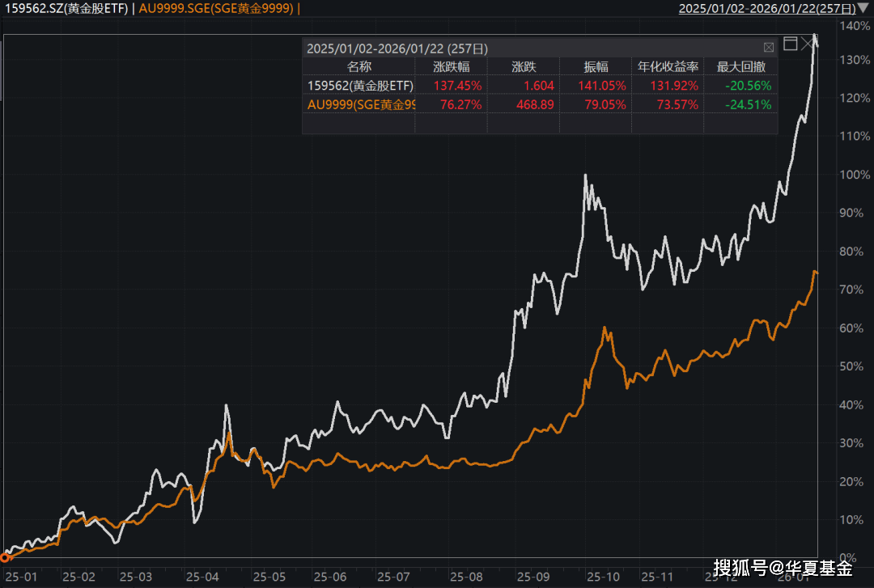The height and width of the screenshot is (588, 874).
Task: Select the AU9999(SGE黄金) table row
Action: [360, 104]
